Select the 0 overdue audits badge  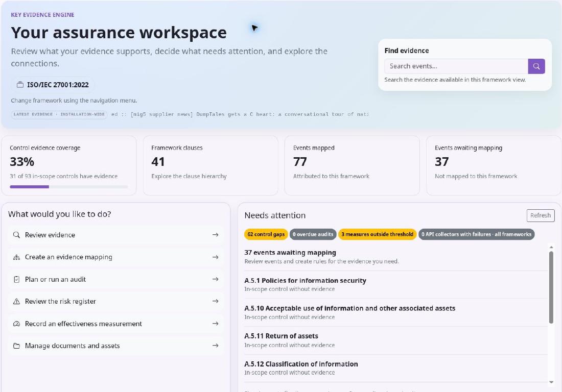click(313, 234)
